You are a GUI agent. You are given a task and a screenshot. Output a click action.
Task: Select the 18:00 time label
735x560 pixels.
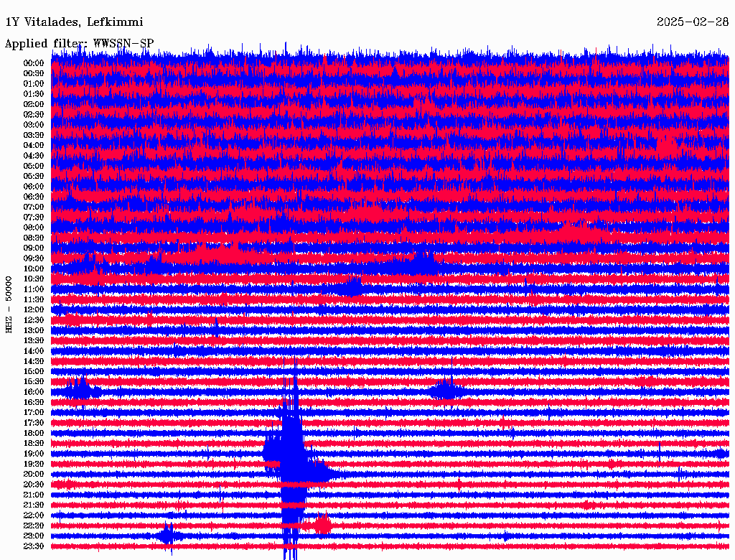click(x=34, y=433)
